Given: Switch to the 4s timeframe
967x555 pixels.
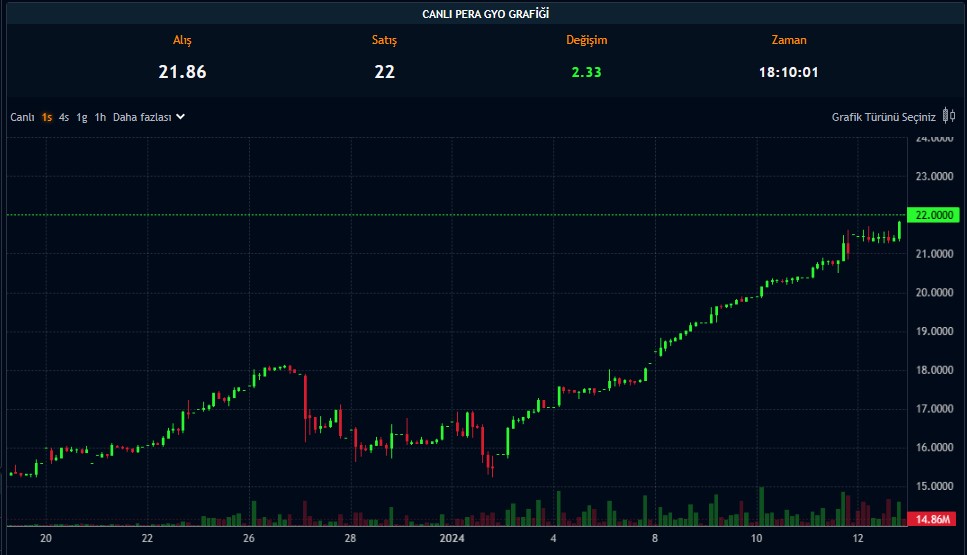Looking at the screenshot, I should tap(64, 117).
